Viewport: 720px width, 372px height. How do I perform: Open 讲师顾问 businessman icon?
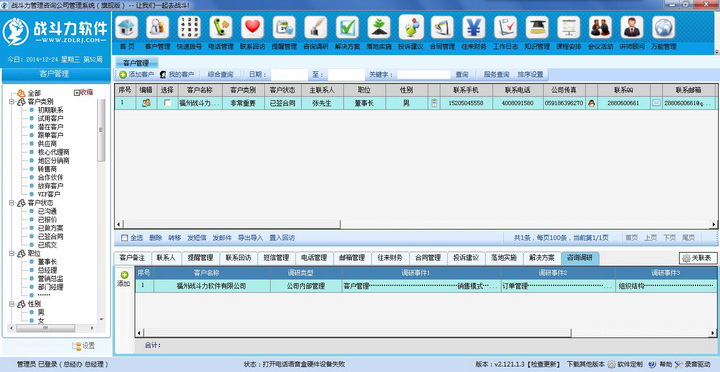tap(632, 28)
